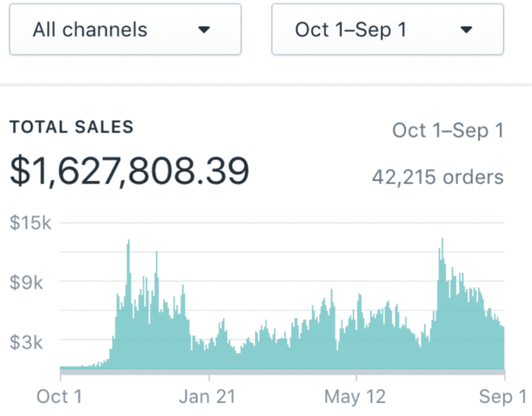The width and height of the screenshot is (532, 416).
Task: Open the All channels dropdown
Action: (125, 29)
